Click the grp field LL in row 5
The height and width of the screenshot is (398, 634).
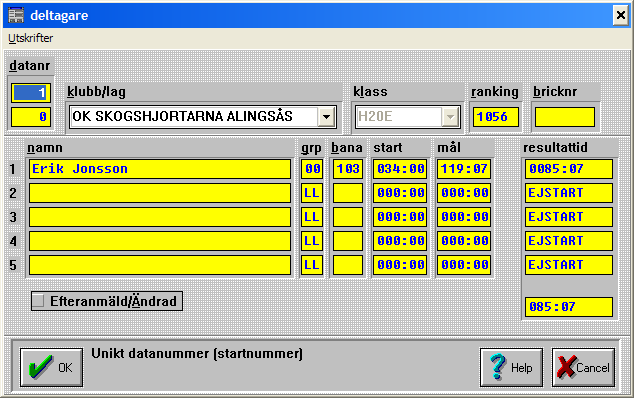point(312,265)
